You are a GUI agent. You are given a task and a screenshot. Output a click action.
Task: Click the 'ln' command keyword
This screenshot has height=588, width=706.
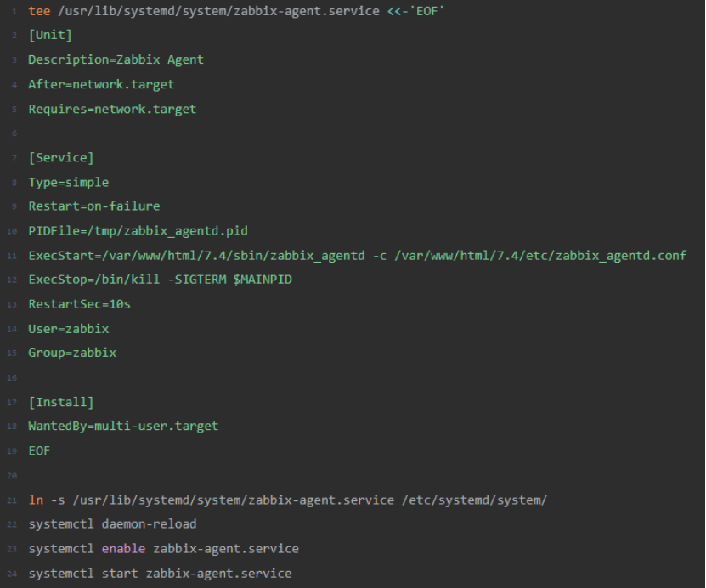[x=35, y=500]
